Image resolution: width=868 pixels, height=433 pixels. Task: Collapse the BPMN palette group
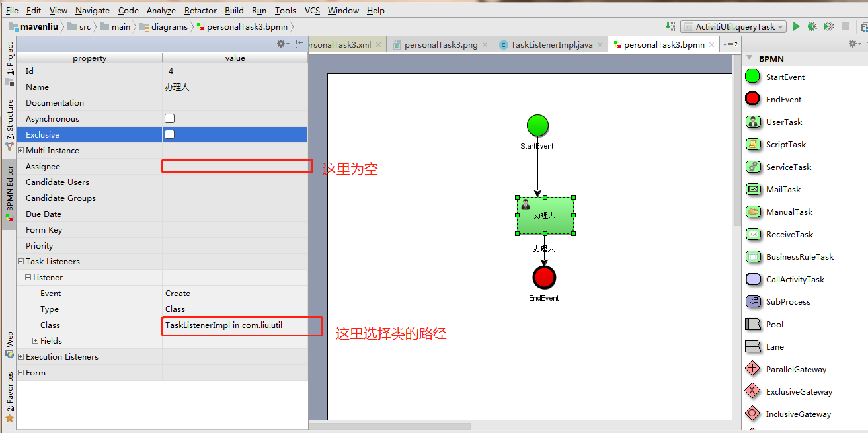click(x=749, y=58)
